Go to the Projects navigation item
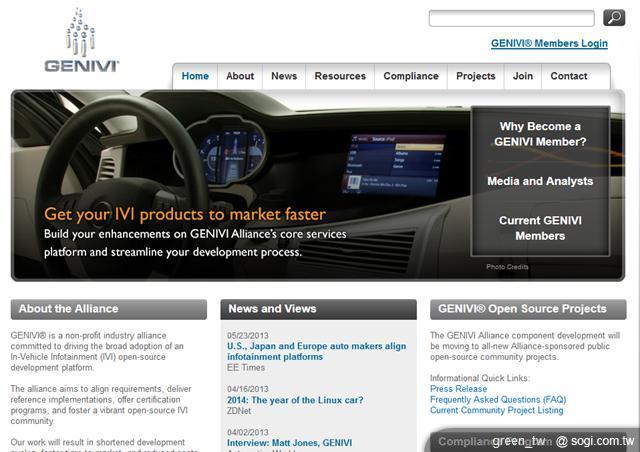This screenshot has height=452, width=640. tap(476, 76)
